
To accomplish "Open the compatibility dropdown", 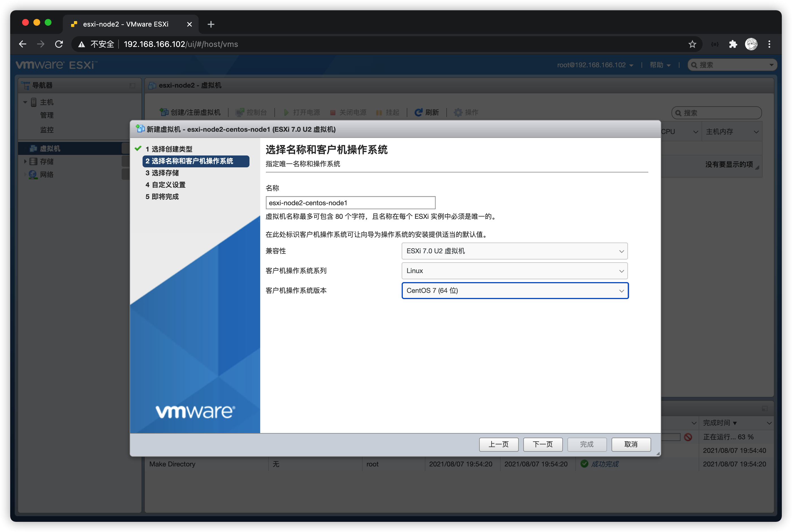I will click(x=514, y=251).
